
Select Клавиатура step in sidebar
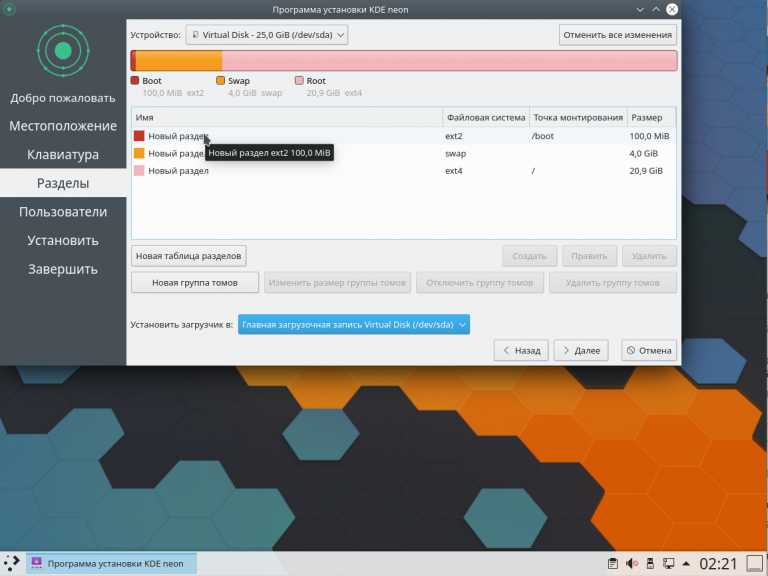pos(63,154)
